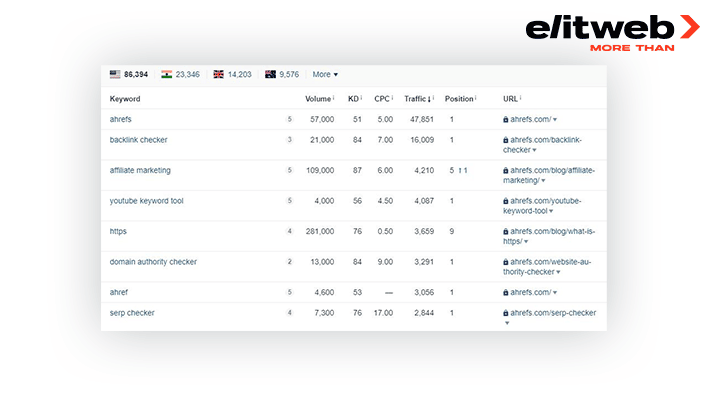Click the Traffic column info icon
Screen dimensions: 708x396
coord(433,98)
